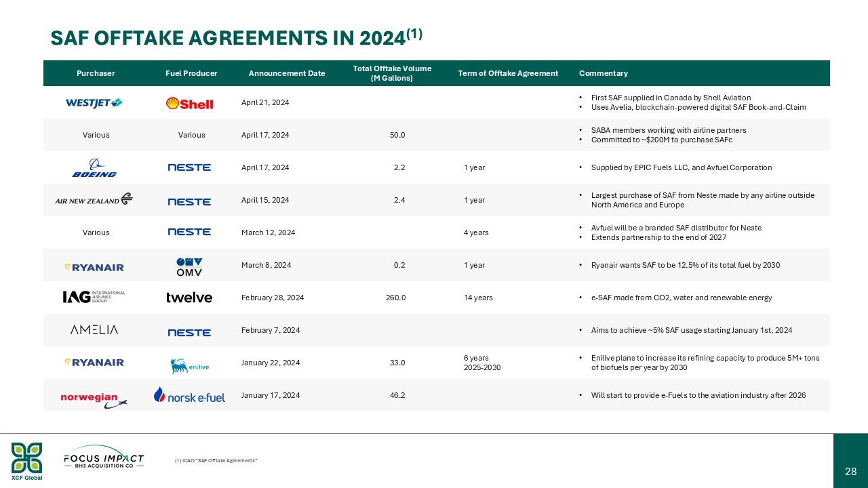
Task: Click the Norwegian airline logo
Action: [x=94, y=400]
